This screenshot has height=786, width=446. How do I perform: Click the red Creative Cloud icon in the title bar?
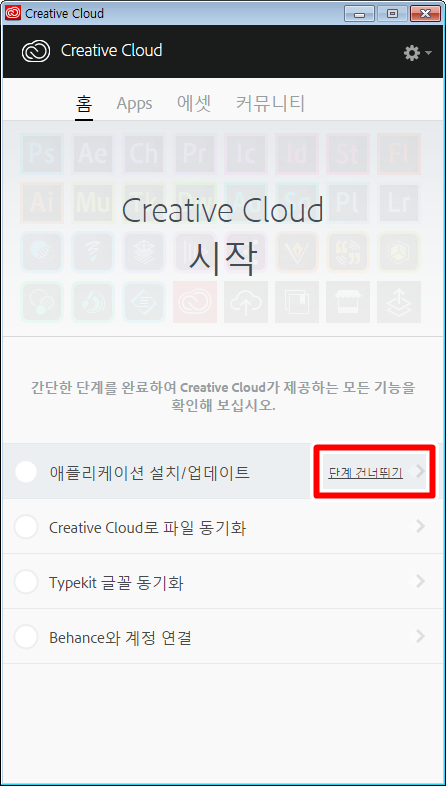[13, 13]
